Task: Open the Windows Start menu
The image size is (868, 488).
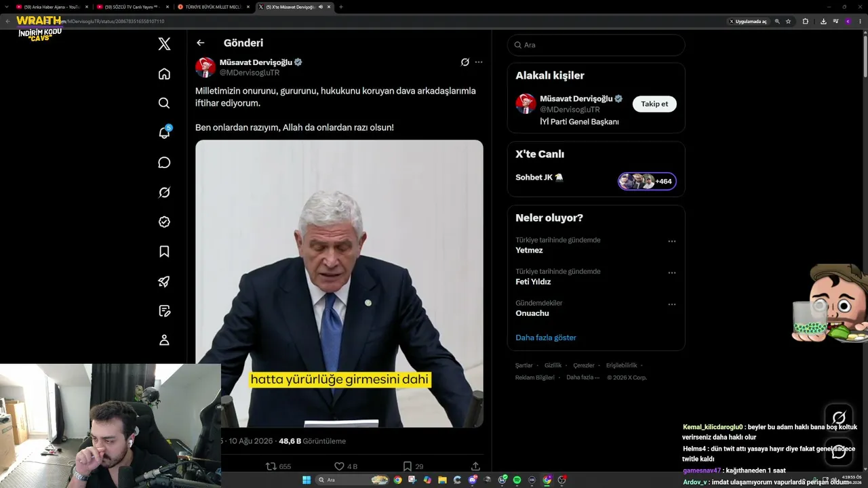Action: (x=307, y=480)
